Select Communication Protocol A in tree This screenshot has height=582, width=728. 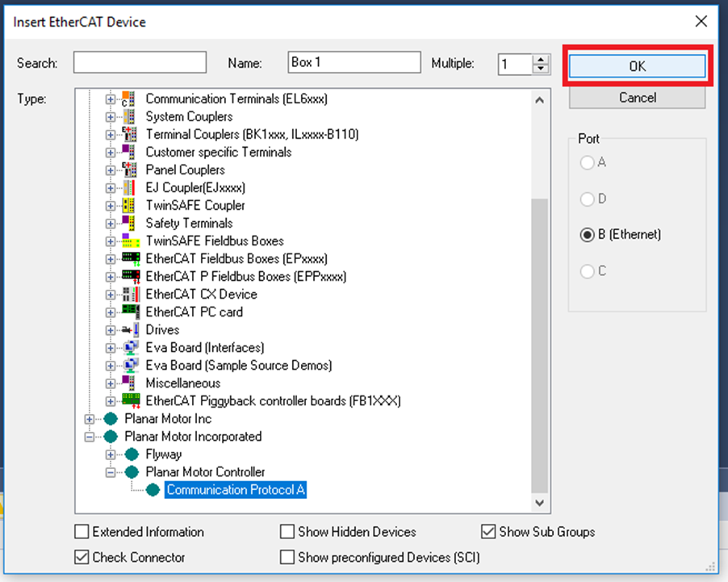236,490
